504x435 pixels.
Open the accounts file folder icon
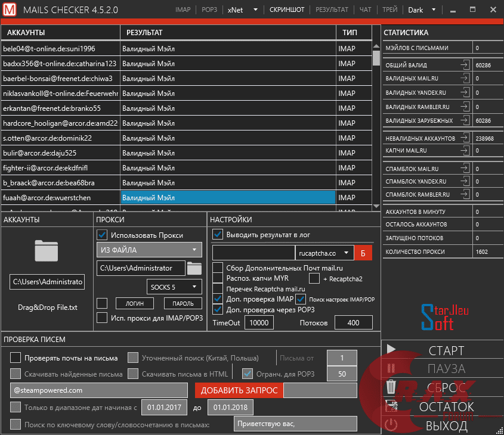click(47, 250)
